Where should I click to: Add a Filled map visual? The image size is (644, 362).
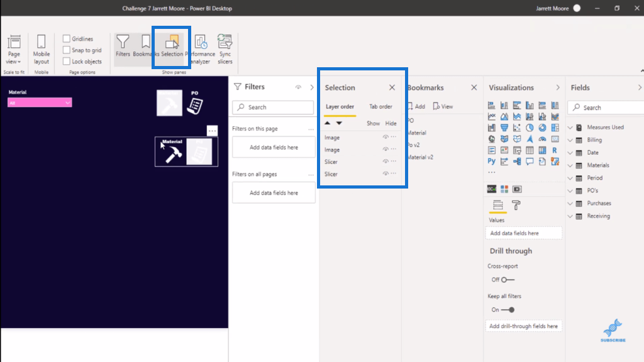(x=504, y=139)
